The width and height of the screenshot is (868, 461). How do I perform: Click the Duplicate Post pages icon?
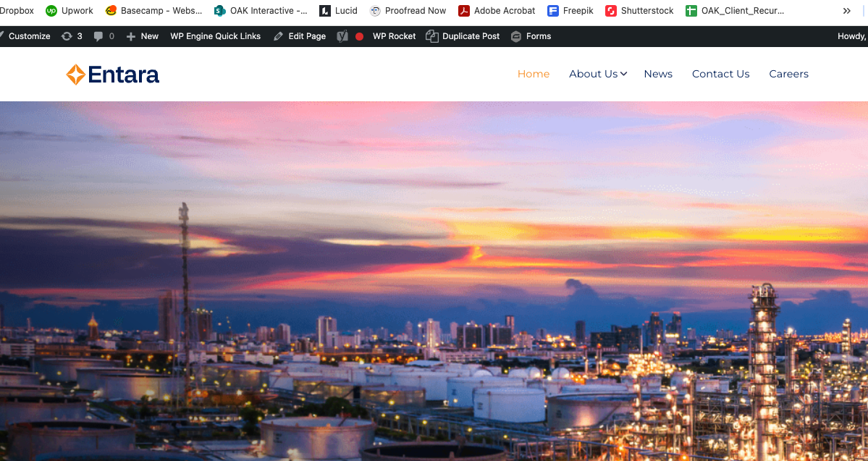(432, 35)
